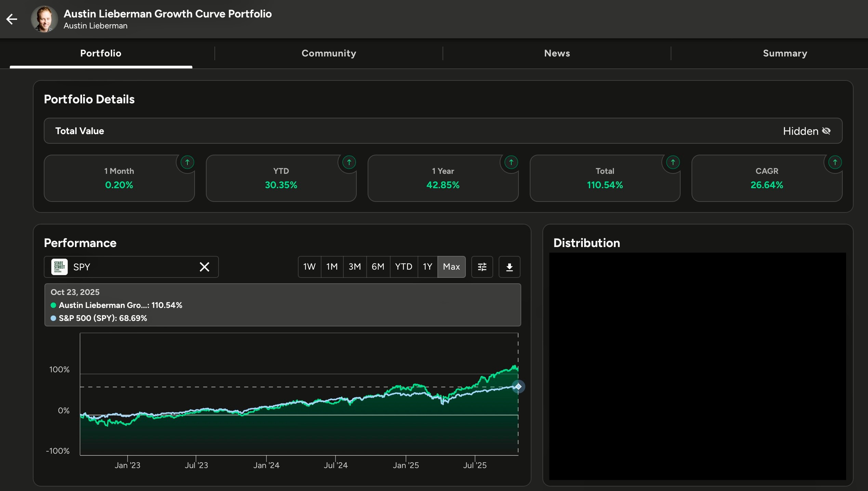The image size is (868, 491).
Task: Click the Total card up-arrow icon
Action: (673, 162)
